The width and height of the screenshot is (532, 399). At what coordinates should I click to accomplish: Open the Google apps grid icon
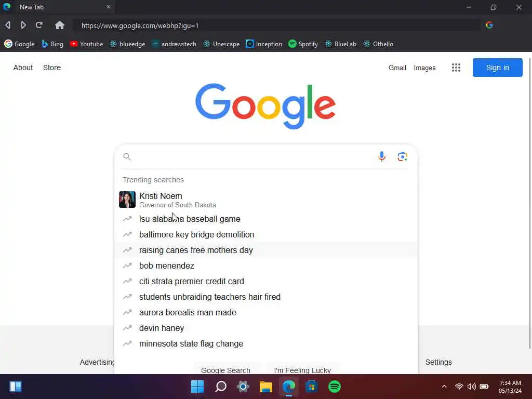point(456,68)
